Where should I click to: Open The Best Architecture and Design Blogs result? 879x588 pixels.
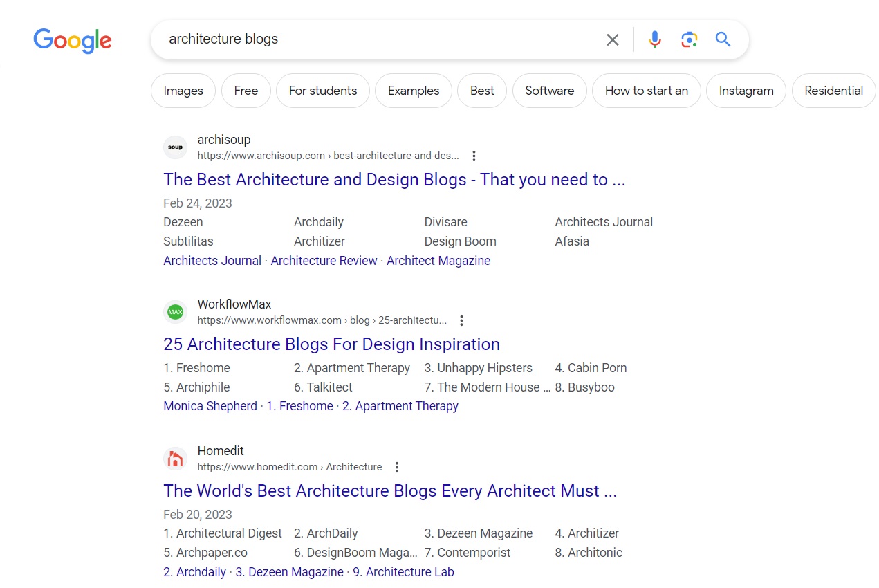point(394,180)
